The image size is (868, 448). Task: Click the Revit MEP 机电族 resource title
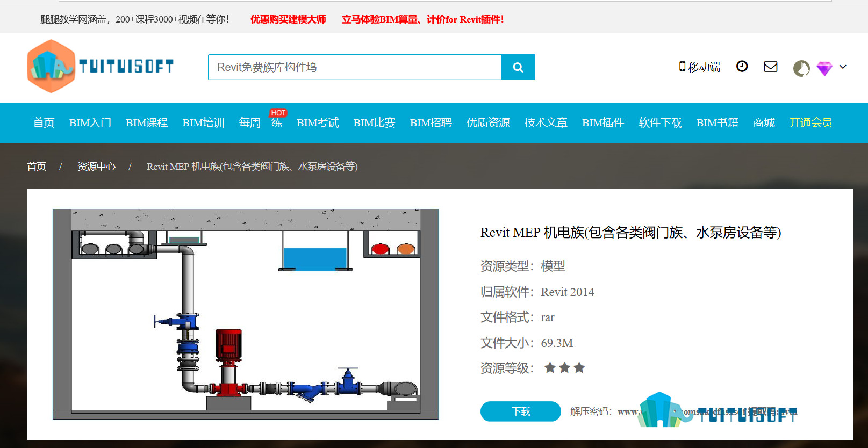630,233
